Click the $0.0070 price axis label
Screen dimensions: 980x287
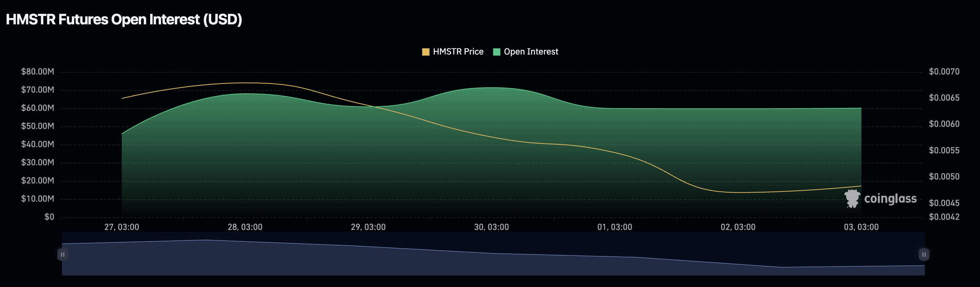tap(944, 72)
